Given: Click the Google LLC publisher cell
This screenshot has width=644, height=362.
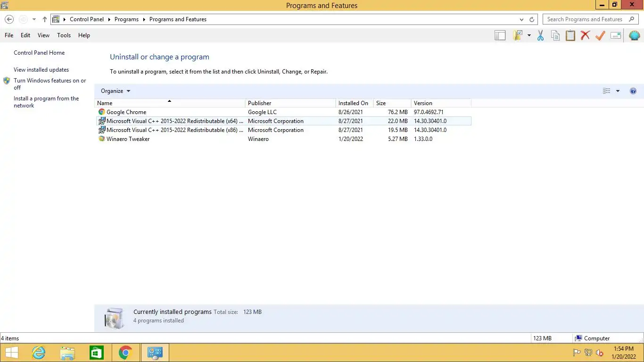Looking at the screenshot, I should 262,112.
